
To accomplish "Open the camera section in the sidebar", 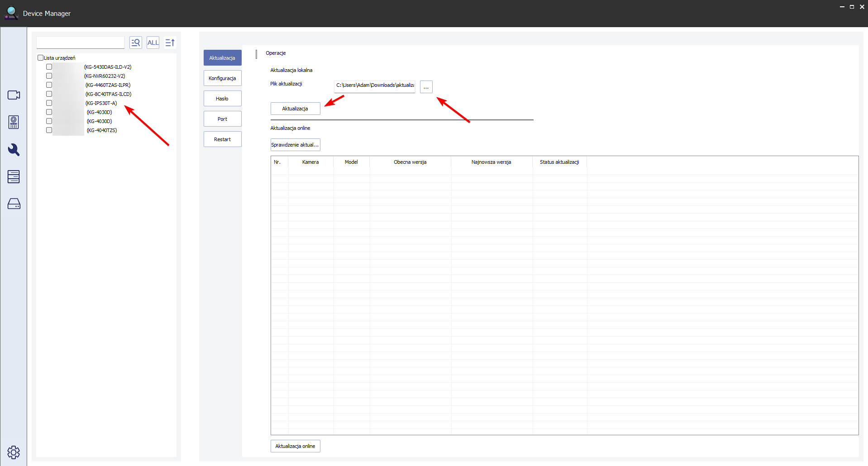I will pos(14,95).
